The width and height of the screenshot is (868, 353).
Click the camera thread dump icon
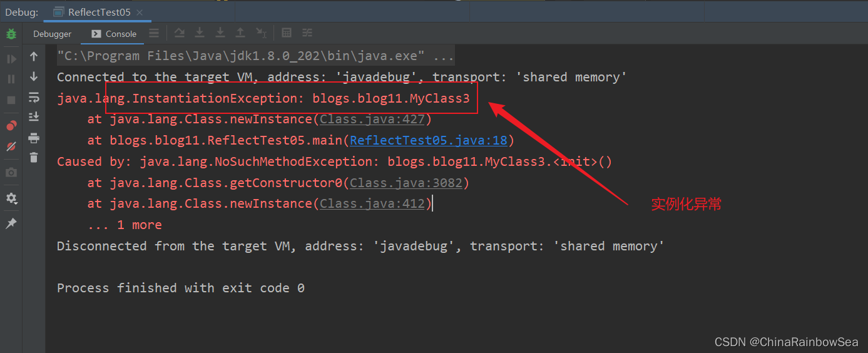pos(11,173)
